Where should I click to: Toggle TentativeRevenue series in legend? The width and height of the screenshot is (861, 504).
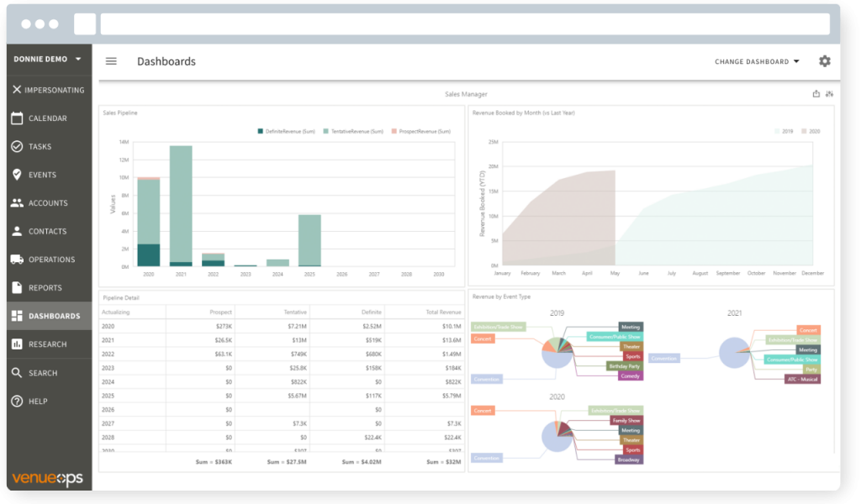click(x=353, y=131)
